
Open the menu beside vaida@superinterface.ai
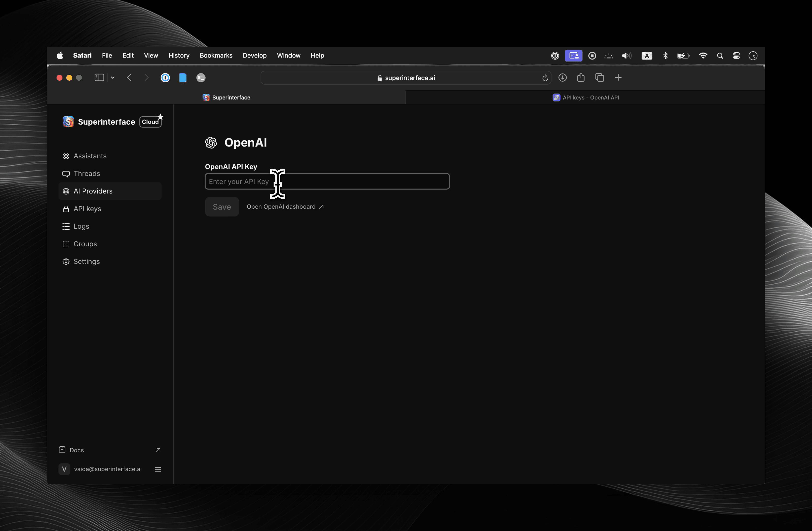point(158,469)
